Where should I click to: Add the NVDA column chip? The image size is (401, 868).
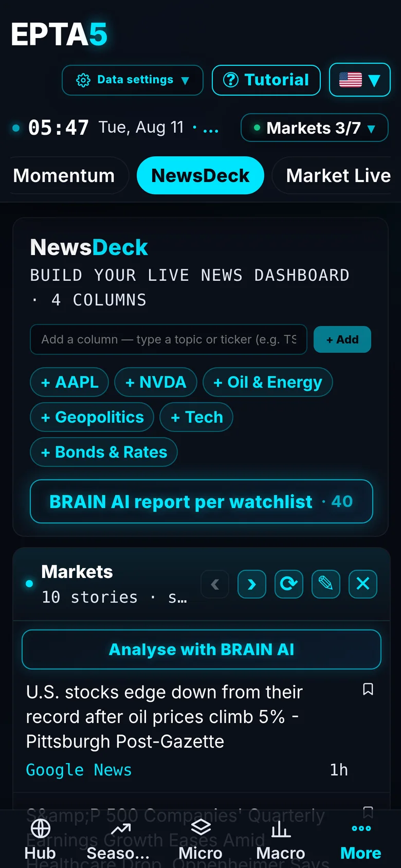(x=156, y=382)
